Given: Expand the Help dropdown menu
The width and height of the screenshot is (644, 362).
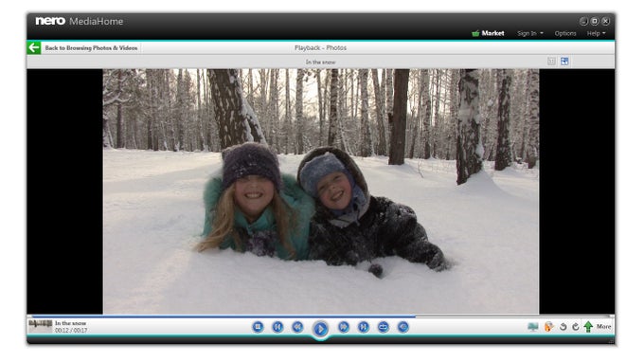Looking at the screenshot, I should [596, 33].
